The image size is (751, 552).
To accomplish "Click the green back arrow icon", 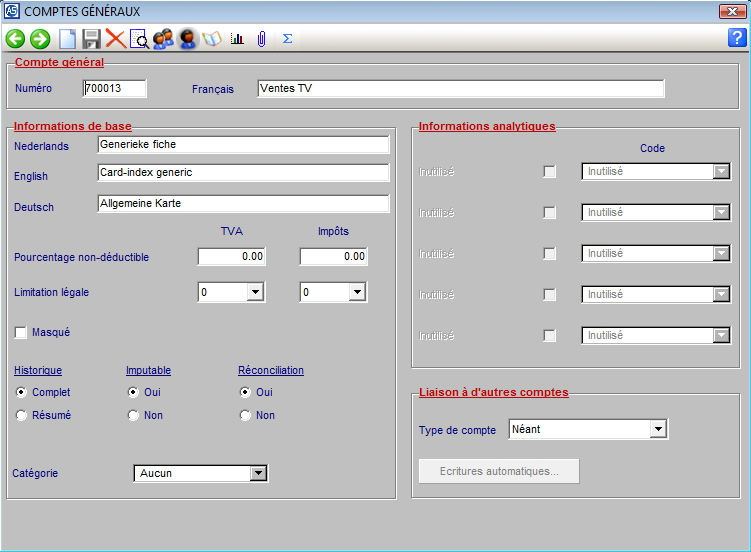I will (x=15, y=39).
